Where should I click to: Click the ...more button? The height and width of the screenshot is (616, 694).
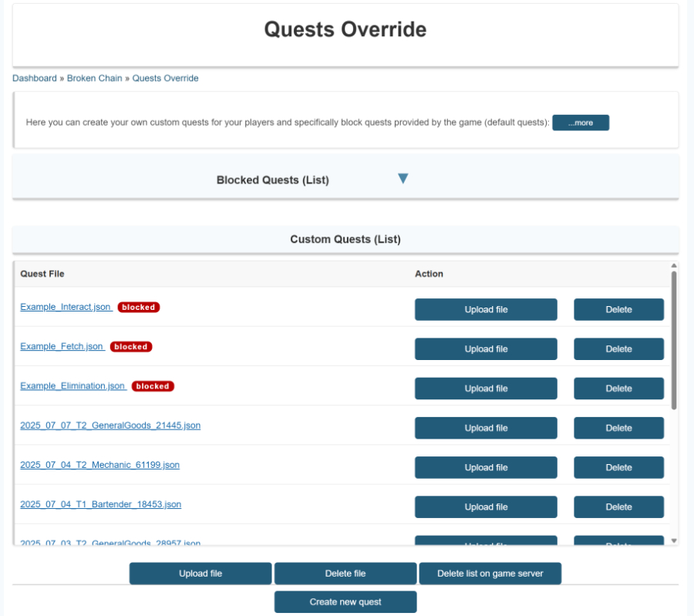point(580,123)
